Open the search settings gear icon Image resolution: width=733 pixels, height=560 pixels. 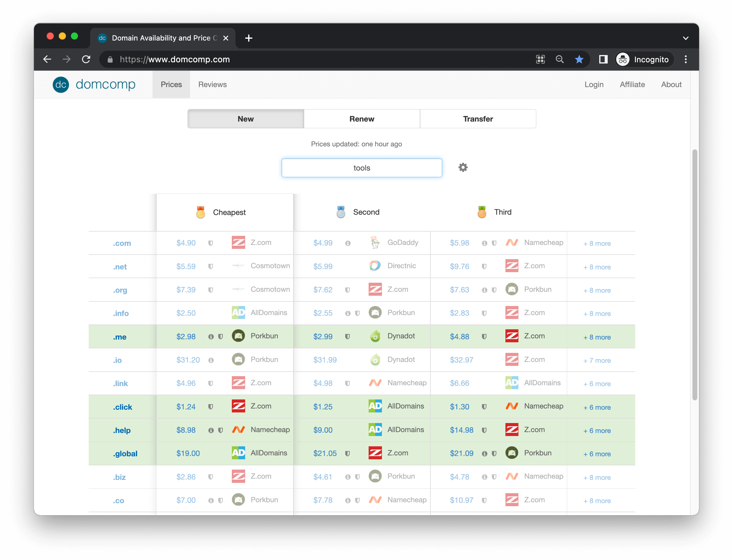click(463, 167)
